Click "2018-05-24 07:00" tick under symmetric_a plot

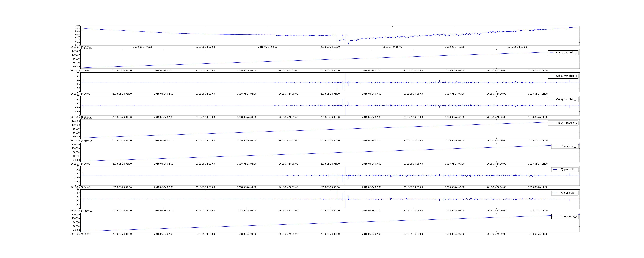click(371, 71)
